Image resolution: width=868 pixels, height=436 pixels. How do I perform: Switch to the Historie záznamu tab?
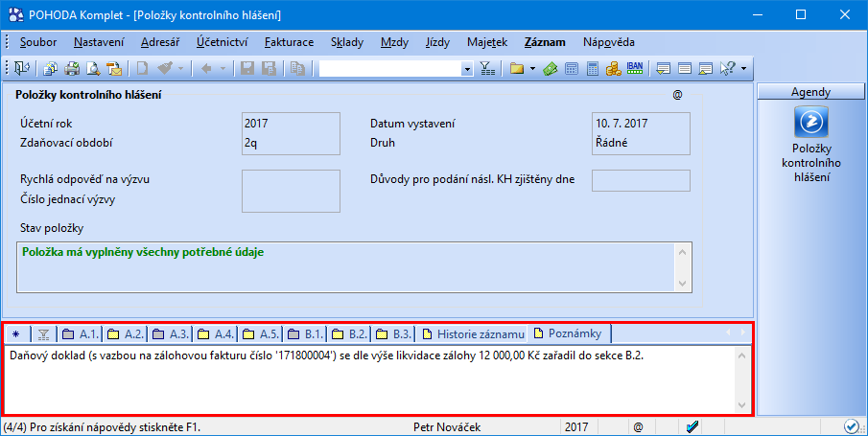(x=473, y=333)
